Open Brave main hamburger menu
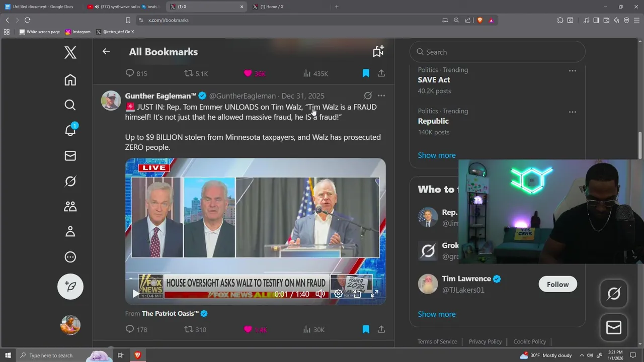 636,20
